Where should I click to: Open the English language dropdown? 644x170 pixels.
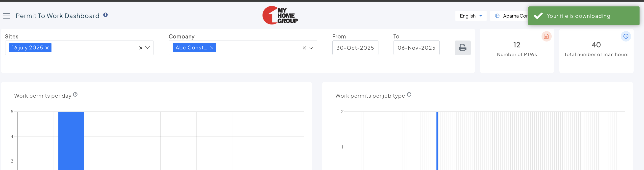coord(471,16)
